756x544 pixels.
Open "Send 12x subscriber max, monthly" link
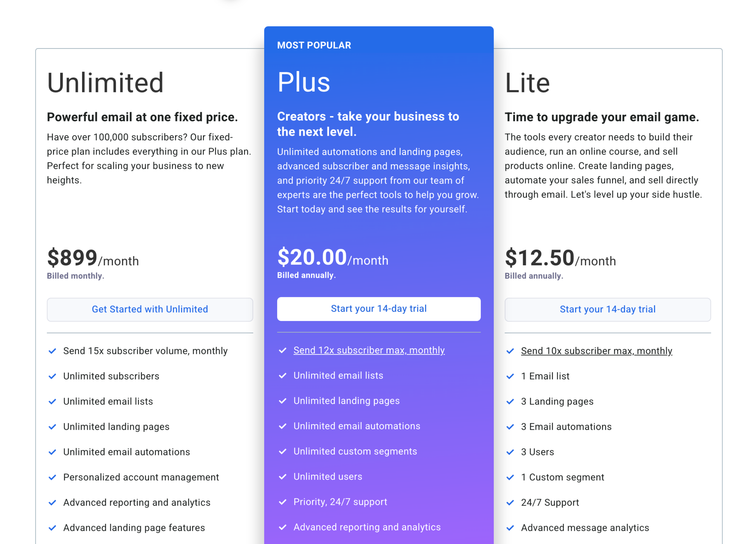tap(369, 350)
